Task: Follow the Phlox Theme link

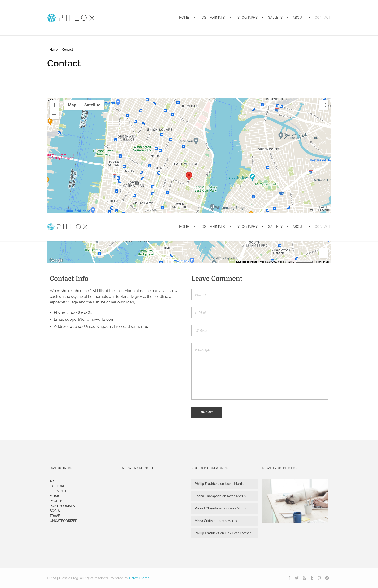Action: pyautogui.click(x=139, y=578)
